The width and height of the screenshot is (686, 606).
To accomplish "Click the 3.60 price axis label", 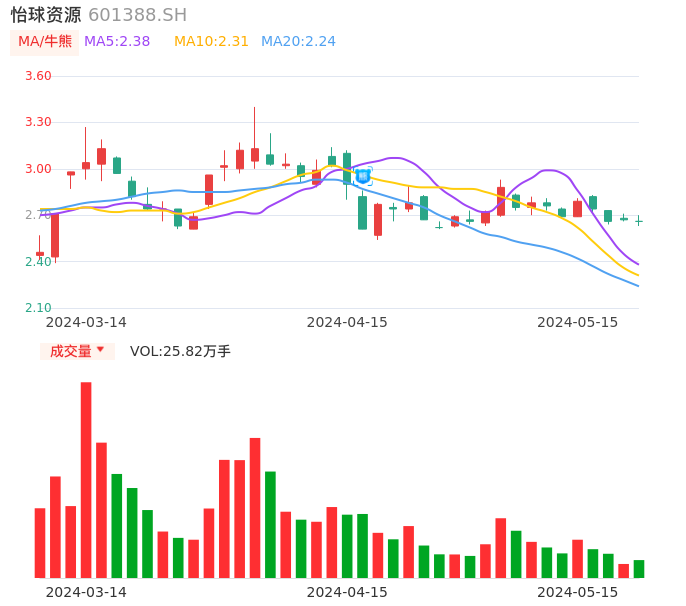I will point(37,76).
